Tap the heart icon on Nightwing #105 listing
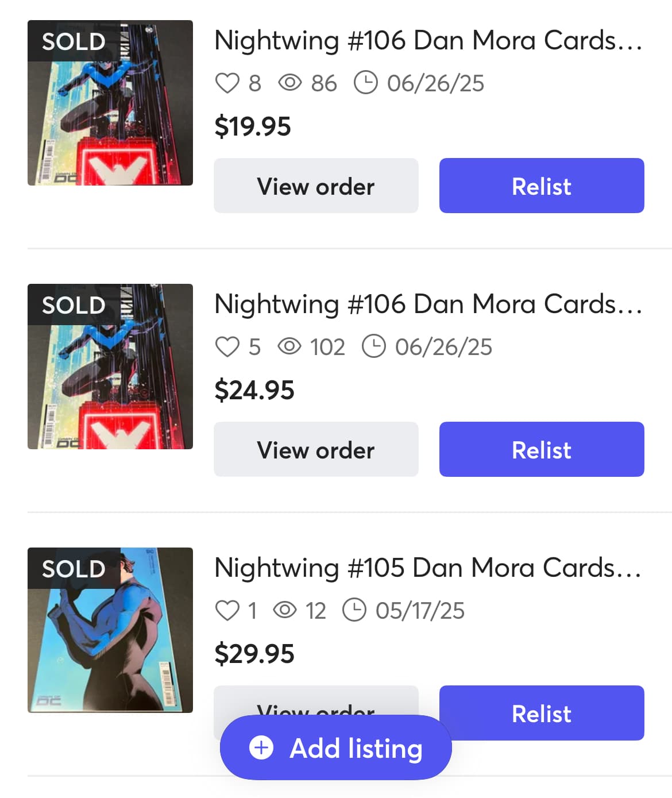The height and width of the screenshot is (798, 672). point(227,610)
